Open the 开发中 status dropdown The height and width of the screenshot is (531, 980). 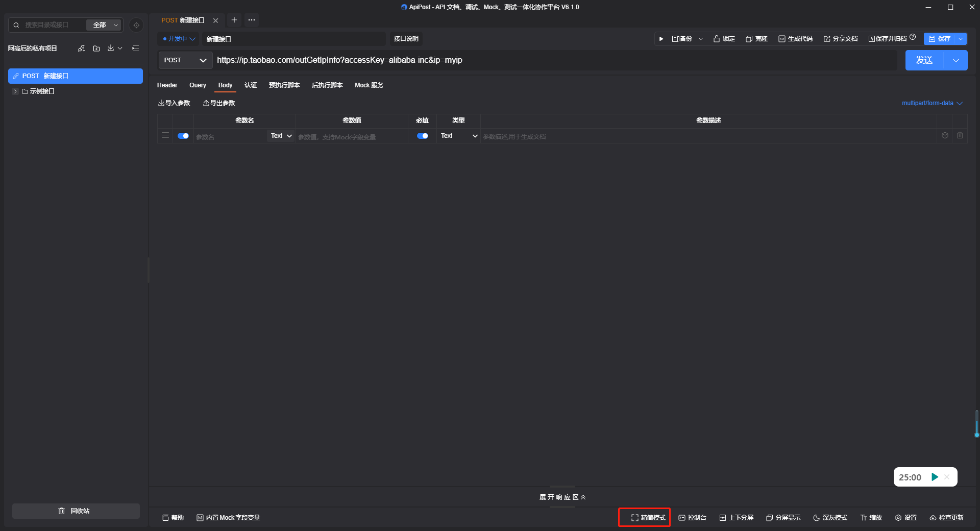point(179,39)
